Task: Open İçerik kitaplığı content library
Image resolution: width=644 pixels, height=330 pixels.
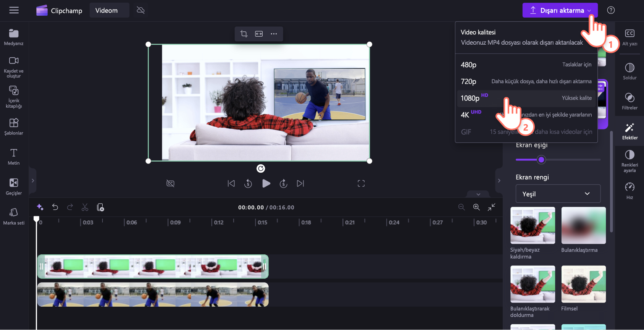Action: click(x=14, y=97)
